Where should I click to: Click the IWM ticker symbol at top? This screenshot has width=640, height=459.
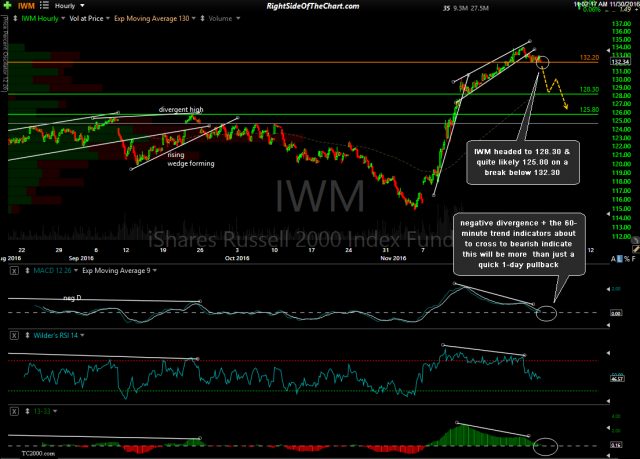tap(26, 6)
